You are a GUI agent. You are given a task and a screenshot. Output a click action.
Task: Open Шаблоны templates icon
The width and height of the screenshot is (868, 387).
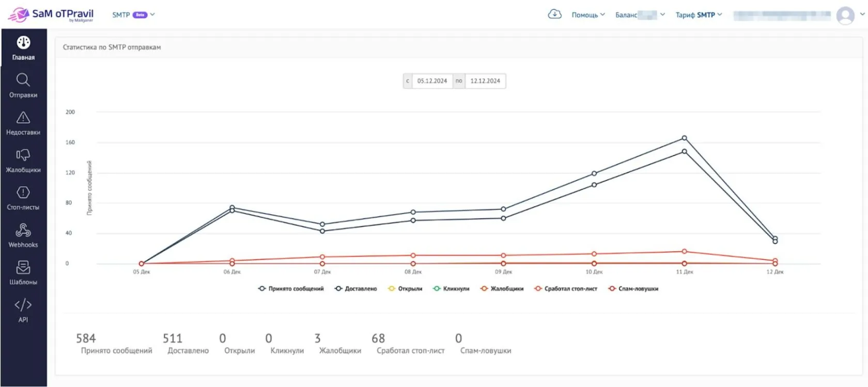[23, 267]
